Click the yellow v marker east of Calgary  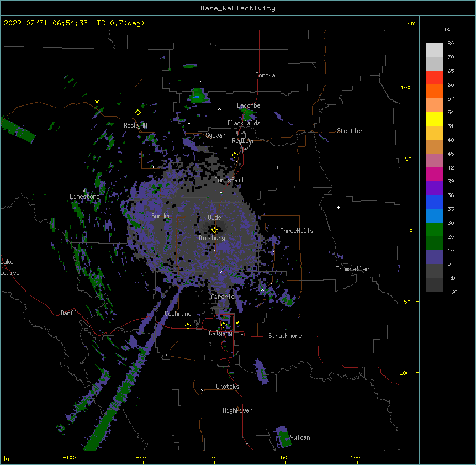tap(237, 323)
